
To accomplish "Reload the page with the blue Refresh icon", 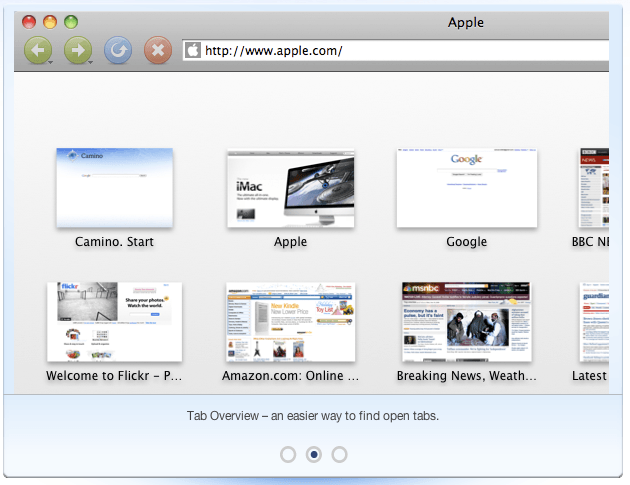I will point(118,50).
